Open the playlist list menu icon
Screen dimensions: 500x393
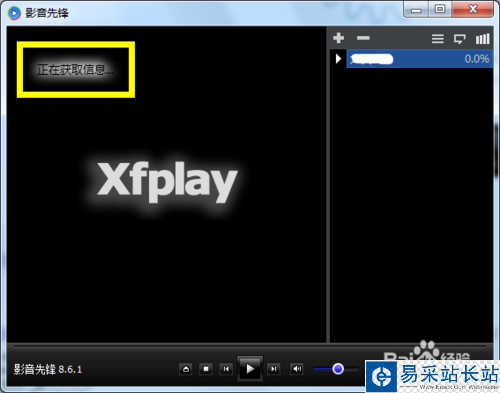pyautogui.click(x=438, y=39)
